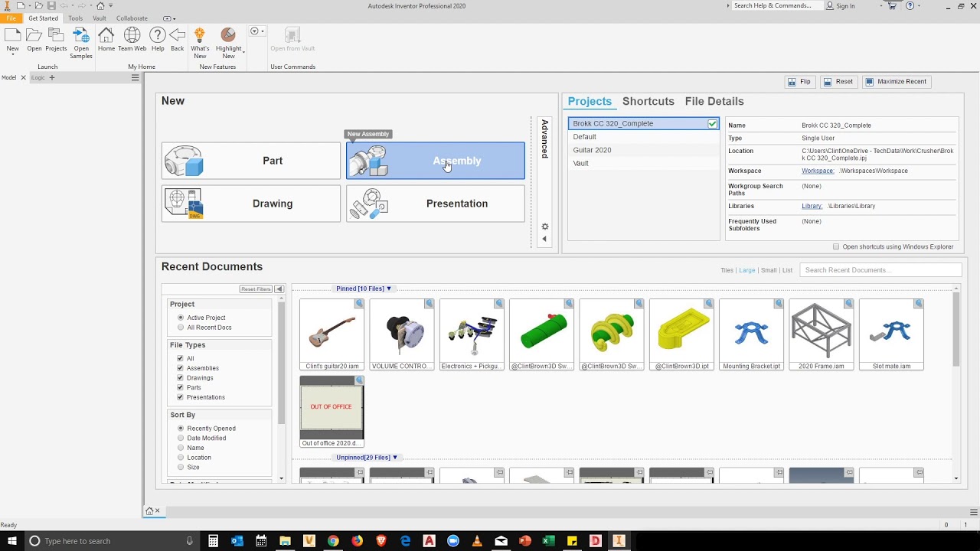This screenshot has height=551, width=980.
Task: Click Sign In in title bar
Action: (x=840, y=6)
